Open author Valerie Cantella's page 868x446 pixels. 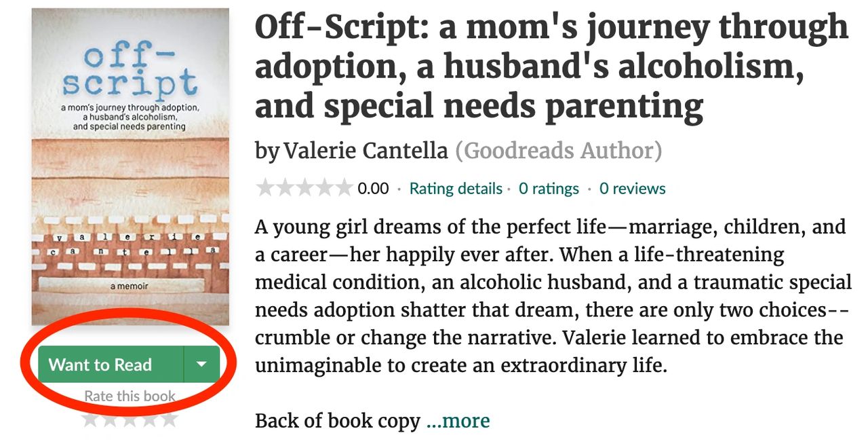(366, 151)
